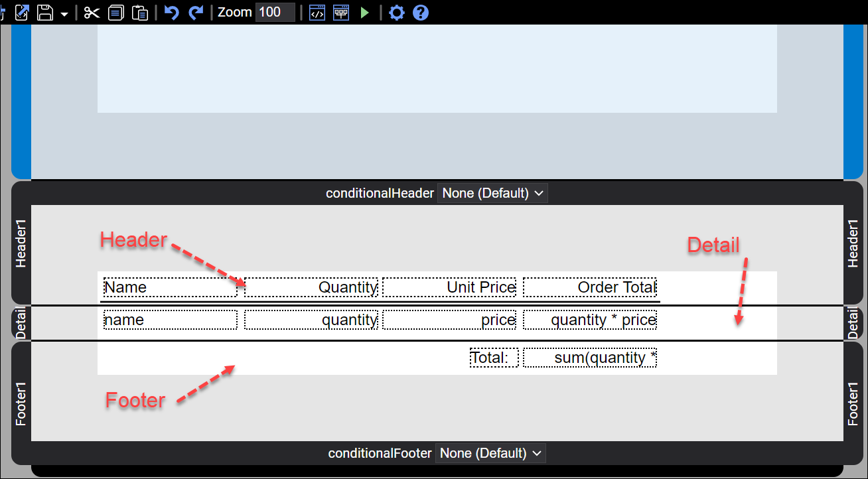Select the sum(quantity * footer field
This screenshot has width=868, height=479.
590,358
